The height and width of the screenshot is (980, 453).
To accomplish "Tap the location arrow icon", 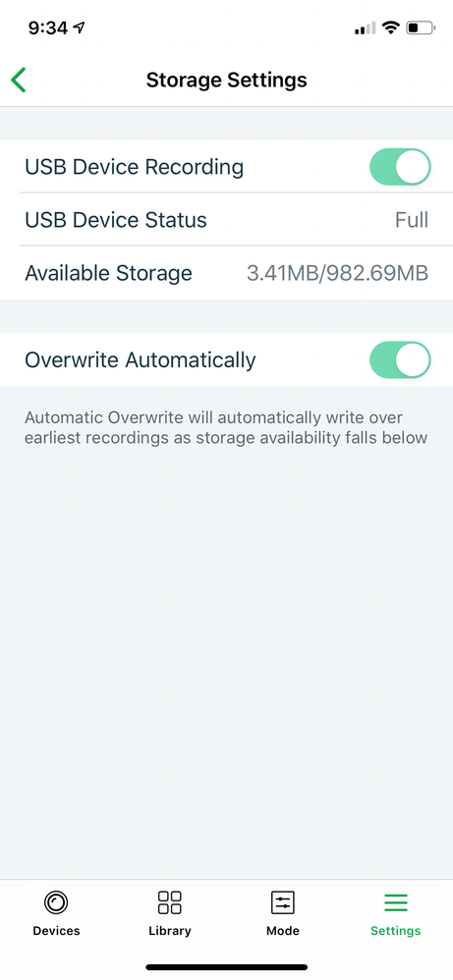I will point(79,27).
